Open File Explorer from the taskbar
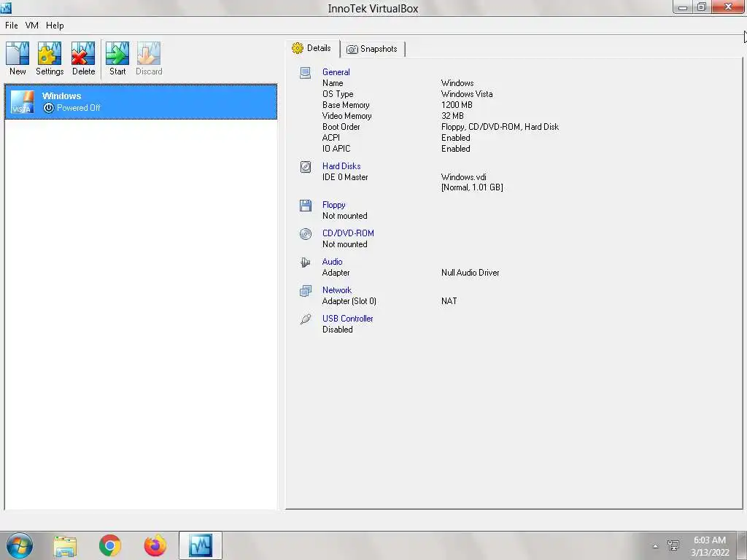Viewport: 747px width, 560px height. click(x=65, y=546)
